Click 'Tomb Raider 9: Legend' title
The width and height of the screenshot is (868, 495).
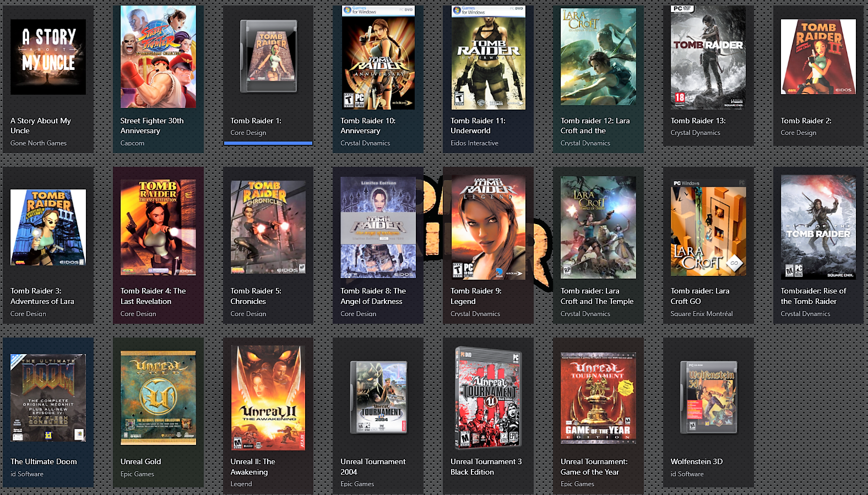pyautogui.click(x=476, y=296)
